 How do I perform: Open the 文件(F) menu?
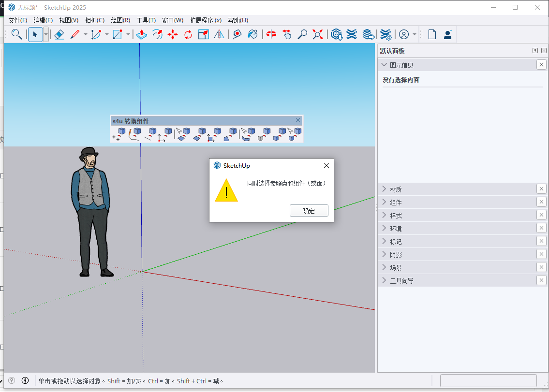17,20
